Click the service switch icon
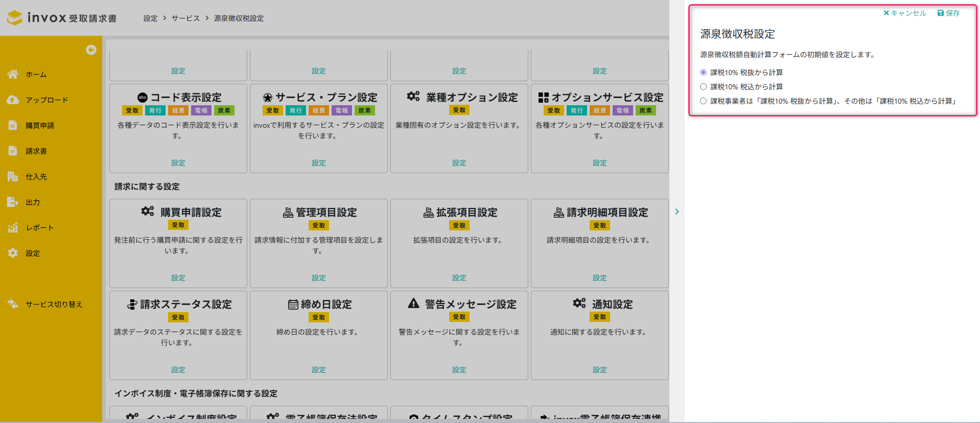 13,304
